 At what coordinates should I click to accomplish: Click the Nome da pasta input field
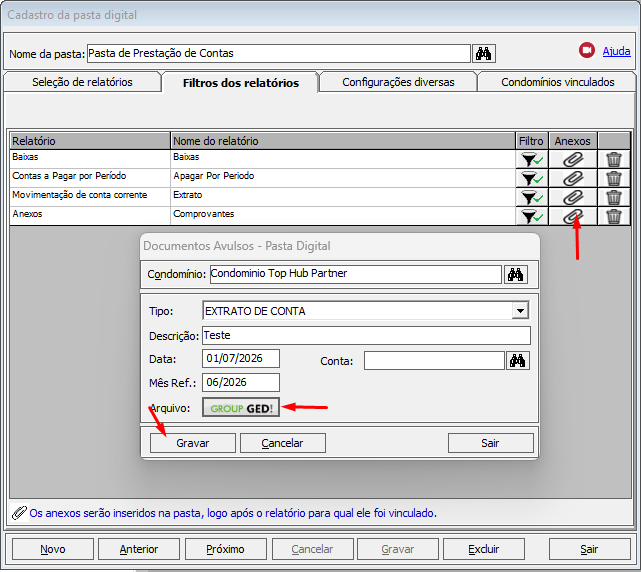click(x=278, y=54)
